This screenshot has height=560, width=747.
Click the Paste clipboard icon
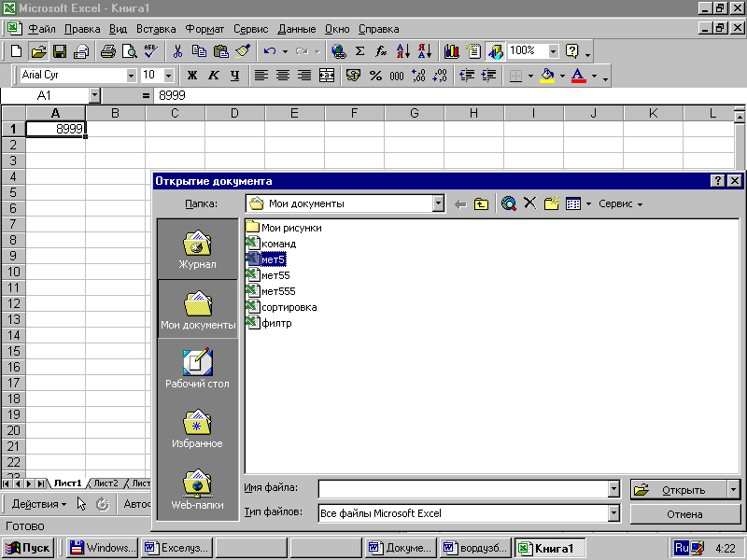coord(221,51)
